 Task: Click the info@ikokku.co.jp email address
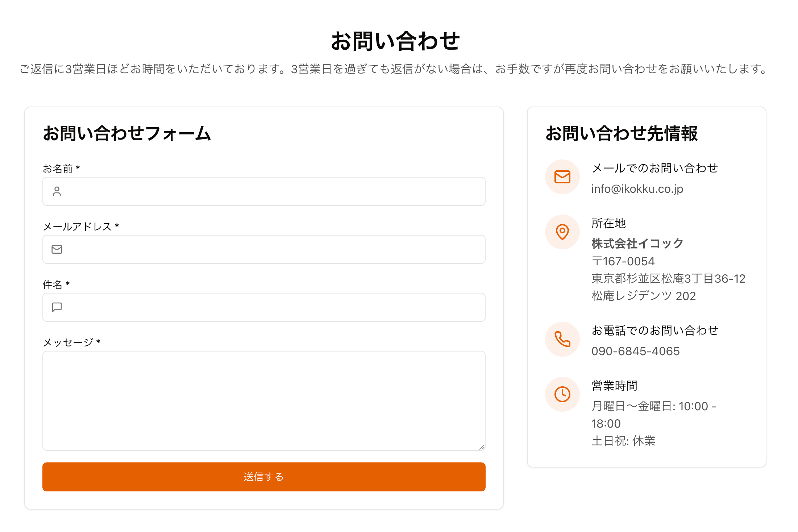click(637, 189)
